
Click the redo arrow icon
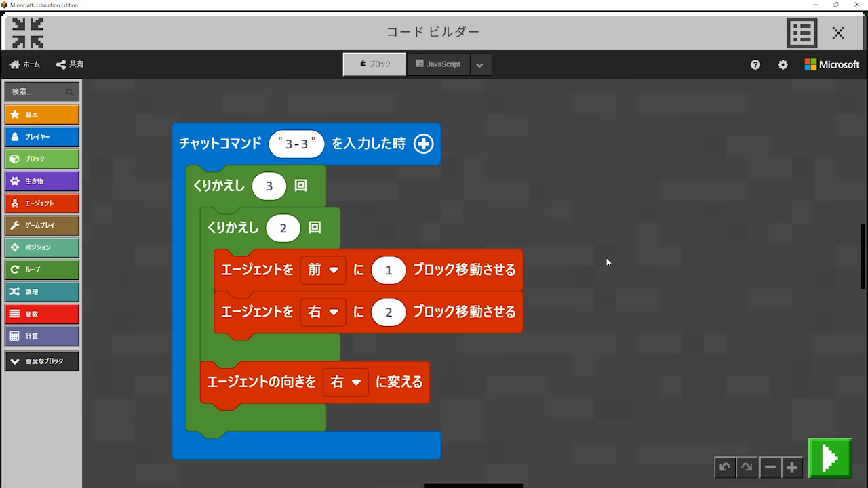[x=747, y=467]
